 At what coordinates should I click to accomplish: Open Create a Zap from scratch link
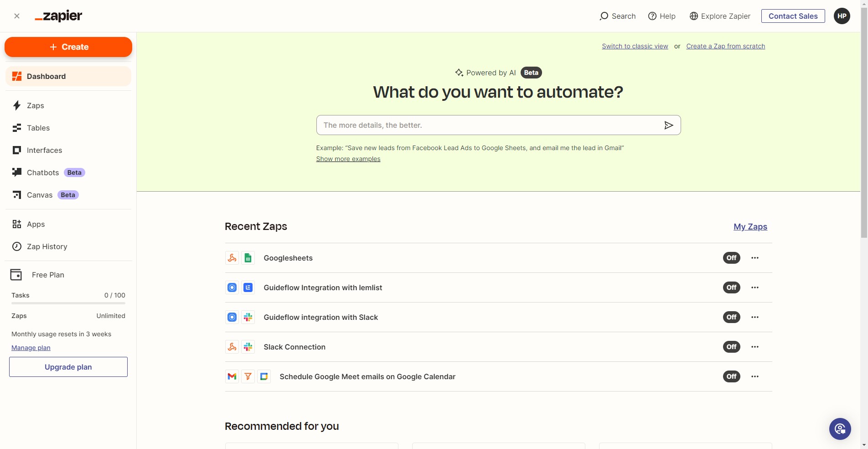725,46
